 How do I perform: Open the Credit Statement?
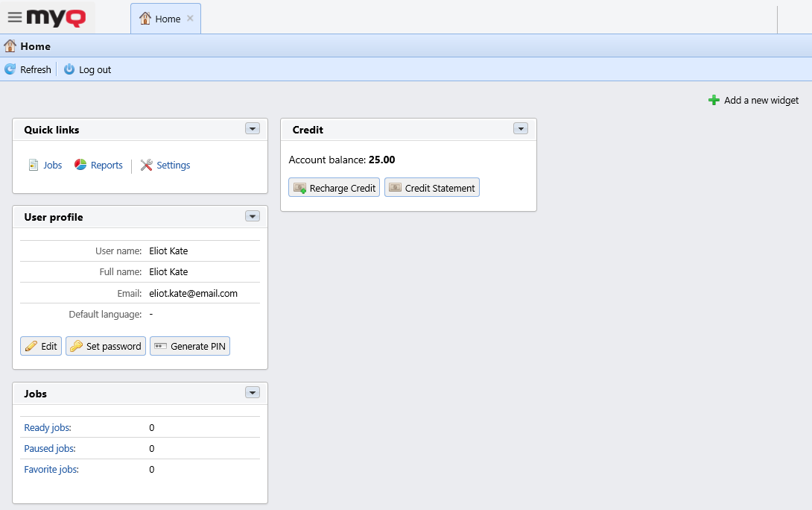pos(432,187)
